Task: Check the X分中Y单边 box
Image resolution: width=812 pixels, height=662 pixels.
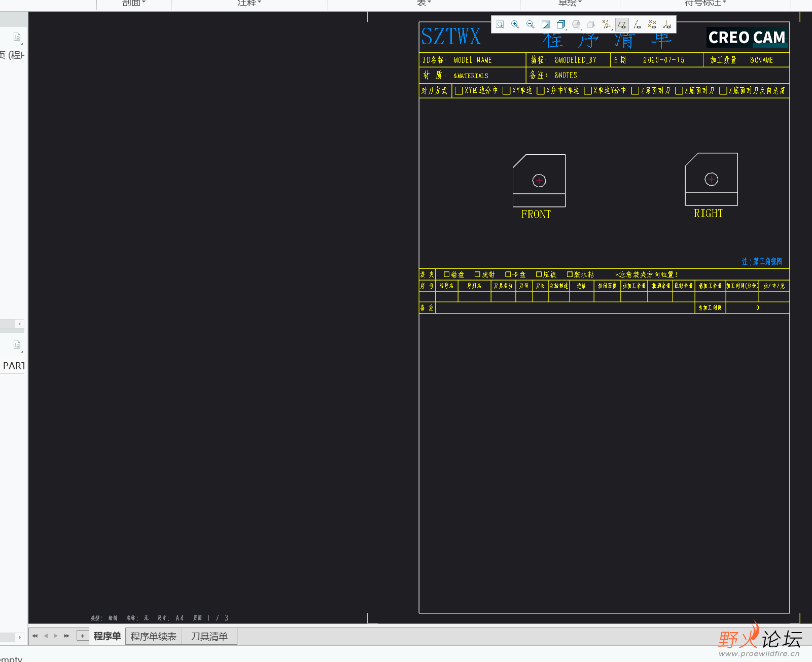Action: pos(541,91)
